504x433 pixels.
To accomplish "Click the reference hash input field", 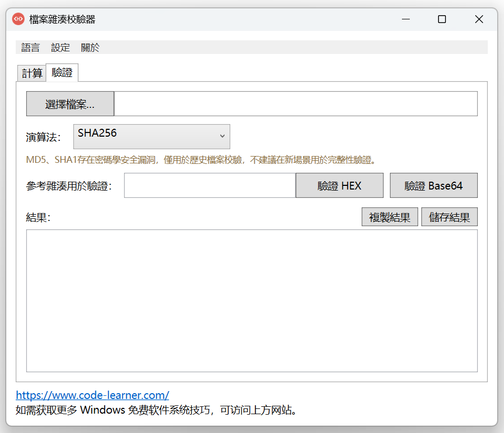I will 209,185.
